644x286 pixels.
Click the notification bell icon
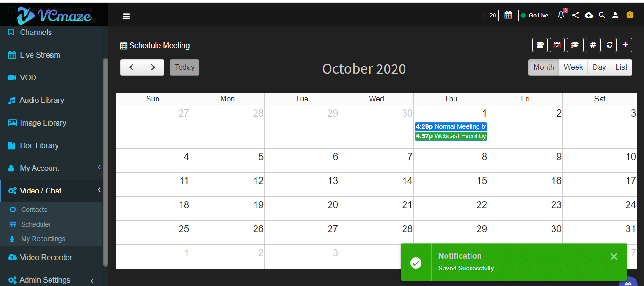tap(561, 15)
